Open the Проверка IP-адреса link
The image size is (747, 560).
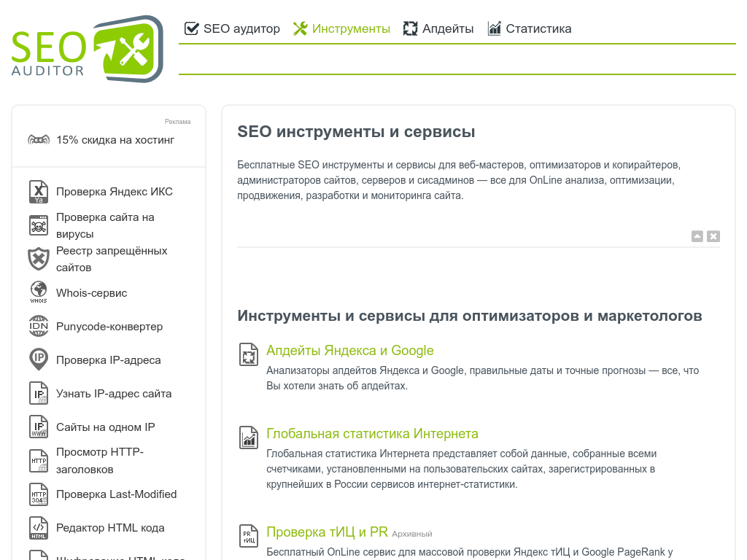(109, 360)
